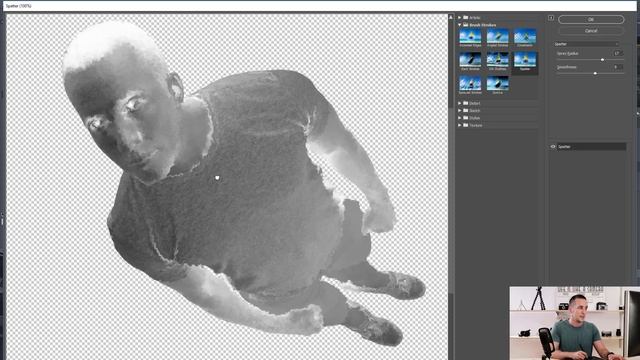Pick the Crosshatch filter thumbnail

point(525,37)
